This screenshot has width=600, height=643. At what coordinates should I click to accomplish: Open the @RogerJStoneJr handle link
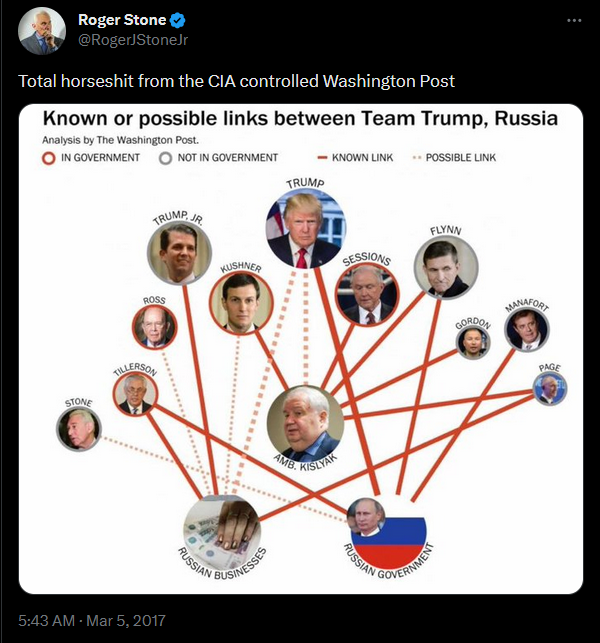tap(133, 40)
